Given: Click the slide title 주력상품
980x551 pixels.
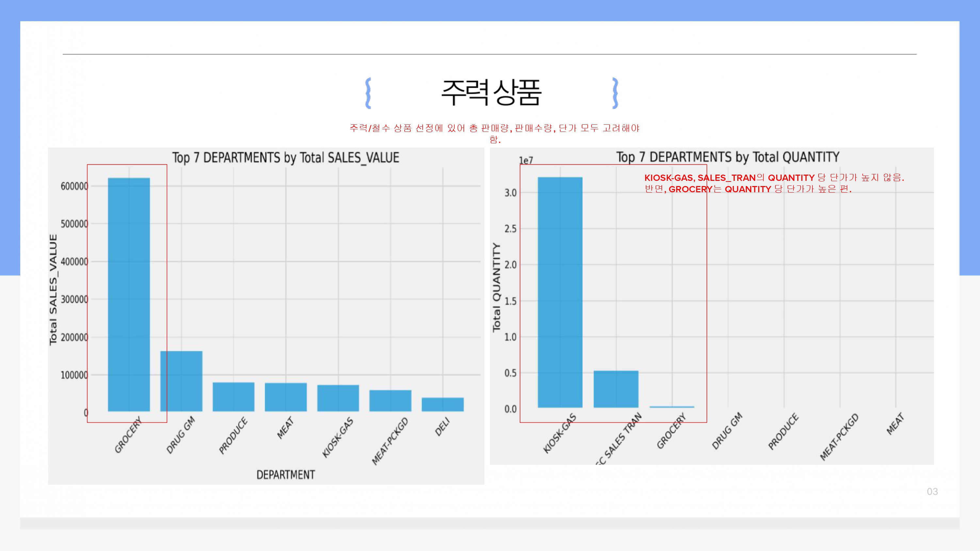Looking at the screenshot, I should pos(491,92).
